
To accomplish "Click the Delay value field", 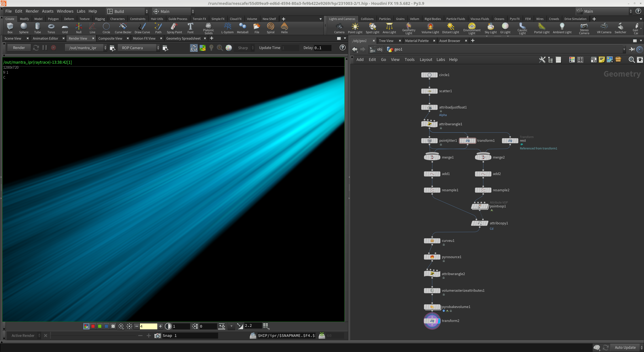I will point(323,48).
